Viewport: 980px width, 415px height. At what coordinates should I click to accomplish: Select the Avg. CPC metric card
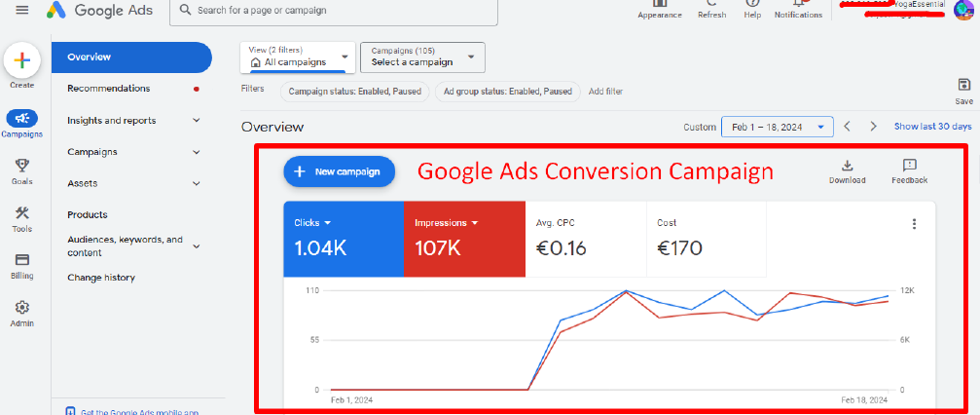tap(586, 239)
